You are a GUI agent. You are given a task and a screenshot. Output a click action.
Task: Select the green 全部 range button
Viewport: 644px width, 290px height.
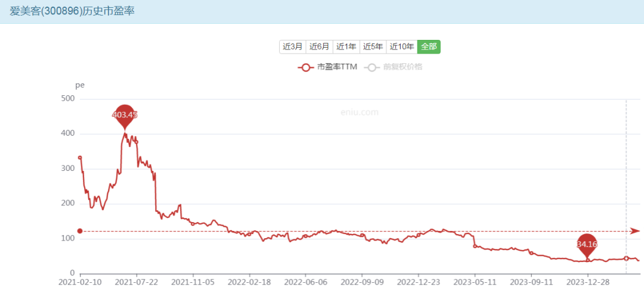pyautogui.click(x=429, y=46)
